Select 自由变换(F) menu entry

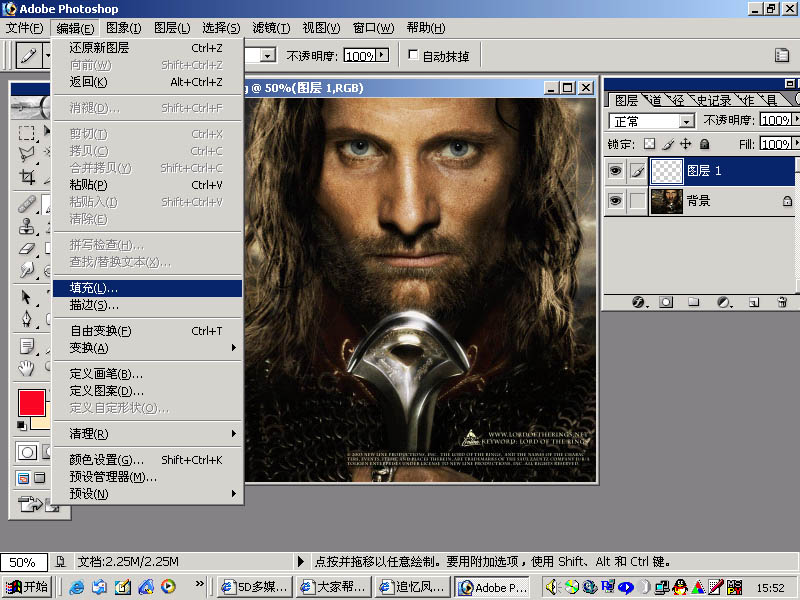(x=147, y=331)
